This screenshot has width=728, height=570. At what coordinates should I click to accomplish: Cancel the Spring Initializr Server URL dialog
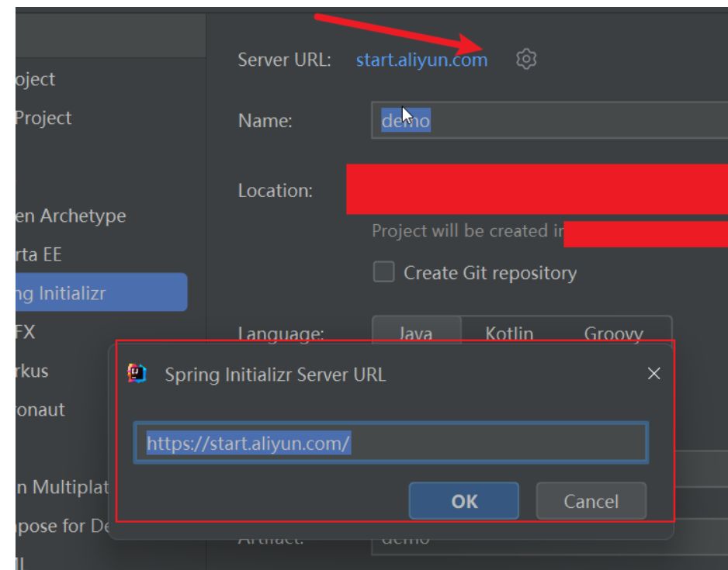click(591, 501)
